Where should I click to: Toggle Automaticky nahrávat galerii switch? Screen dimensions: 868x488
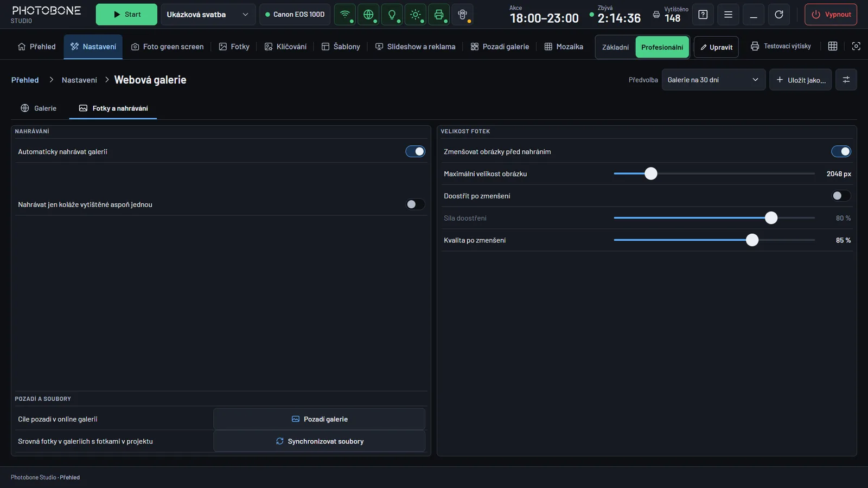pyautogui.click(x=416, y=152)
